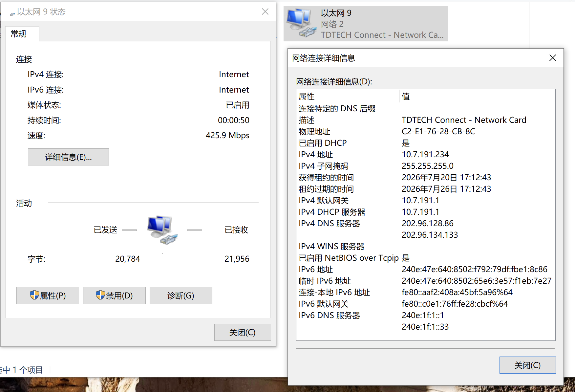Image resolution: width=575 pixels, height=392 pixels.
Task: Click the 网络 2 label under 以太网 9
Action: coord(332,24)
